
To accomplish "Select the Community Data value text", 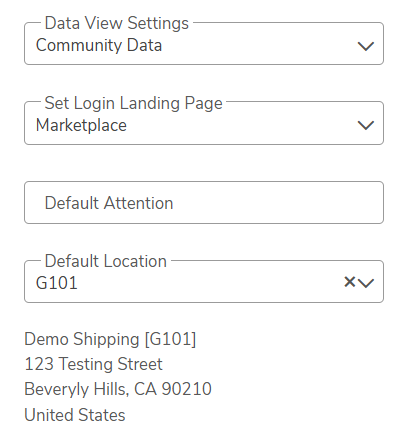I will tap(99, 45).
